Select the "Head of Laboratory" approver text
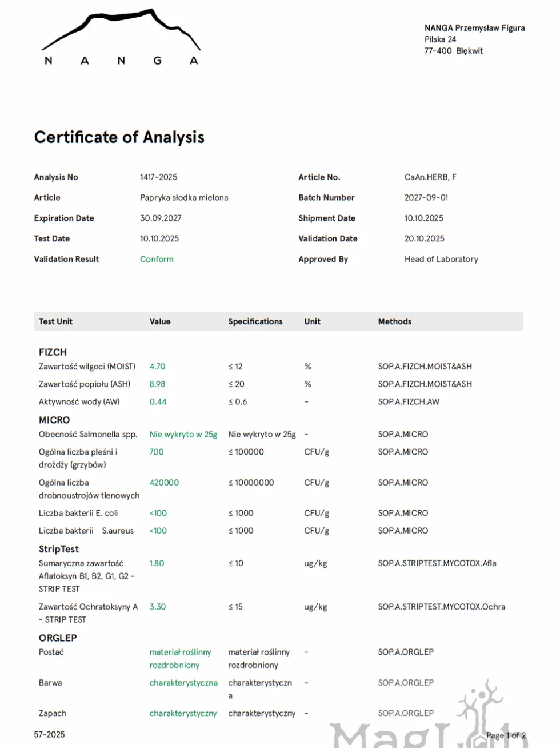The width and height of the screenshot is (560, 748). [x=441, y=260]
